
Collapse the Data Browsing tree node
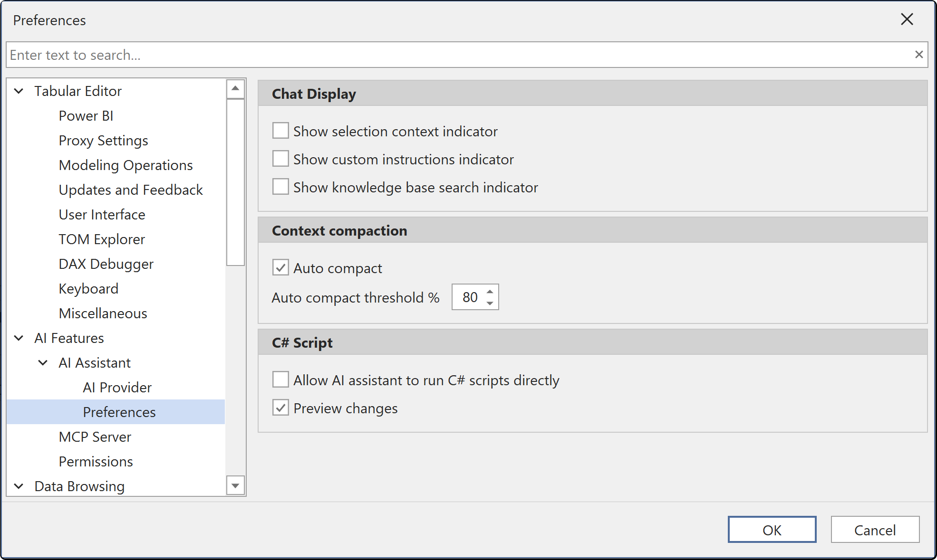pos(19,486)
